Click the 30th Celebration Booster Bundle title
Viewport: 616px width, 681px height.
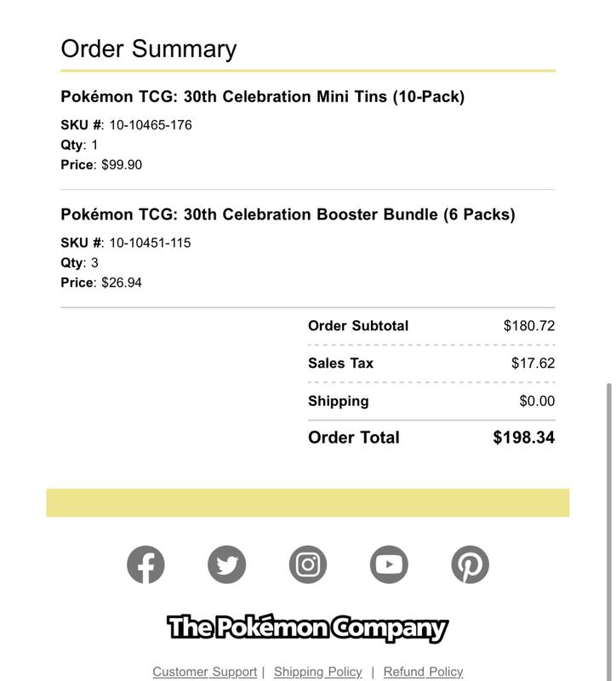pos(288,215)
